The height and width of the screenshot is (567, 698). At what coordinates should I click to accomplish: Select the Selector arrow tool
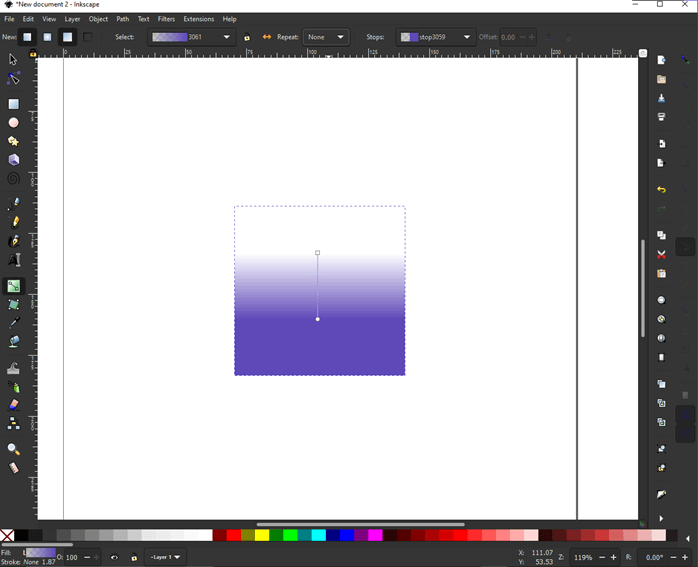(x=13, y=59)
